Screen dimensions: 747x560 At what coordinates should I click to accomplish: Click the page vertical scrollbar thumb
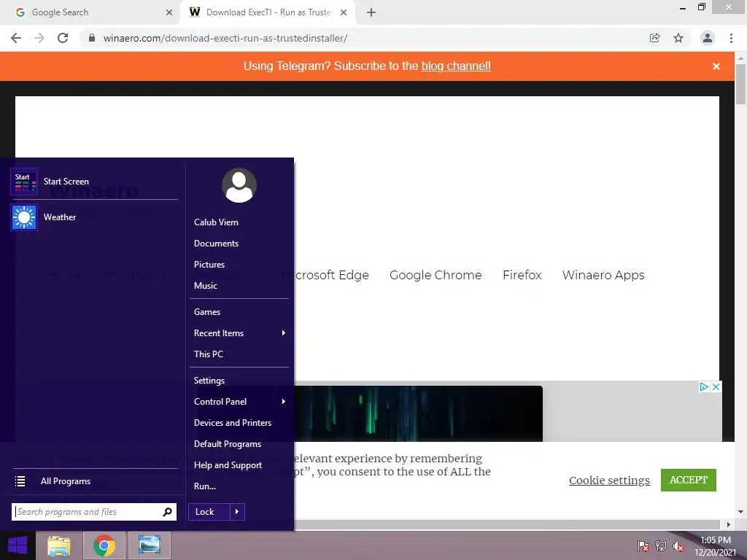tap(741, 84)
